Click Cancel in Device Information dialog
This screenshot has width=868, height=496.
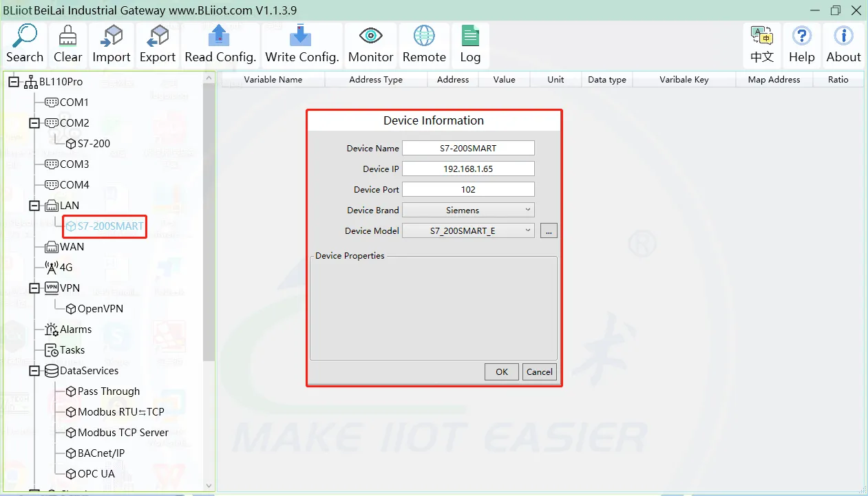pyautogui.click(x=539, y=371)
